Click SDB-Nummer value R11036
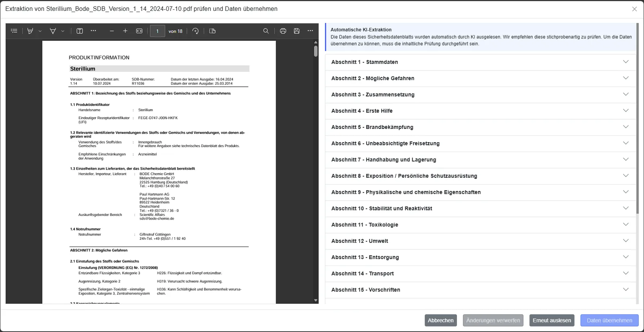Image resolution: width=644 pixels, height=332 pixels. point(138,83)
